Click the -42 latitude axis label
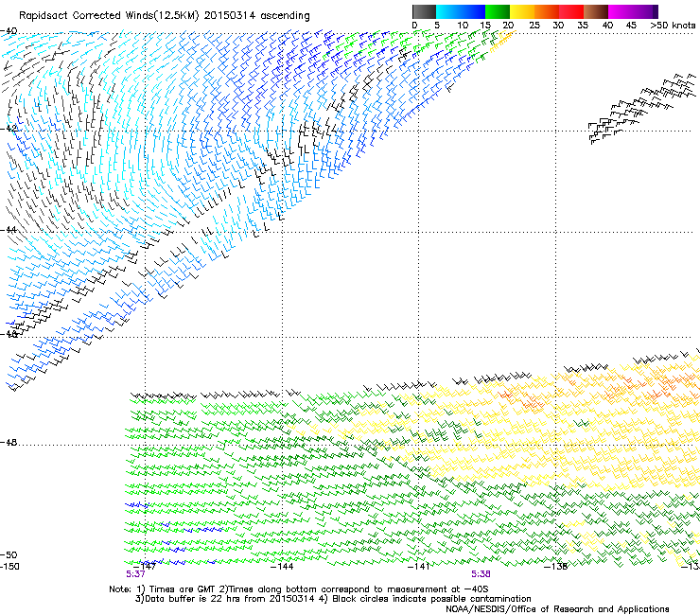 click(9, 129)
